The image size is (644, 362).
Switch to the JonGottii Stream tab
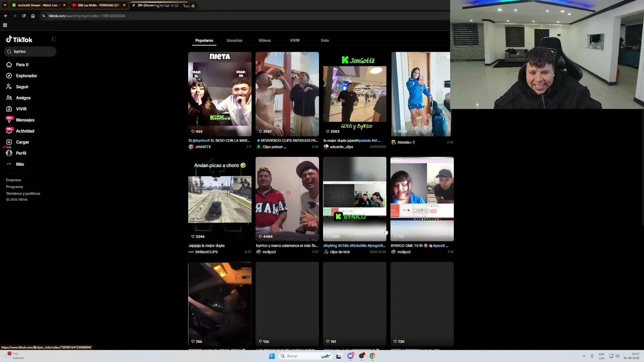[39, 5]
